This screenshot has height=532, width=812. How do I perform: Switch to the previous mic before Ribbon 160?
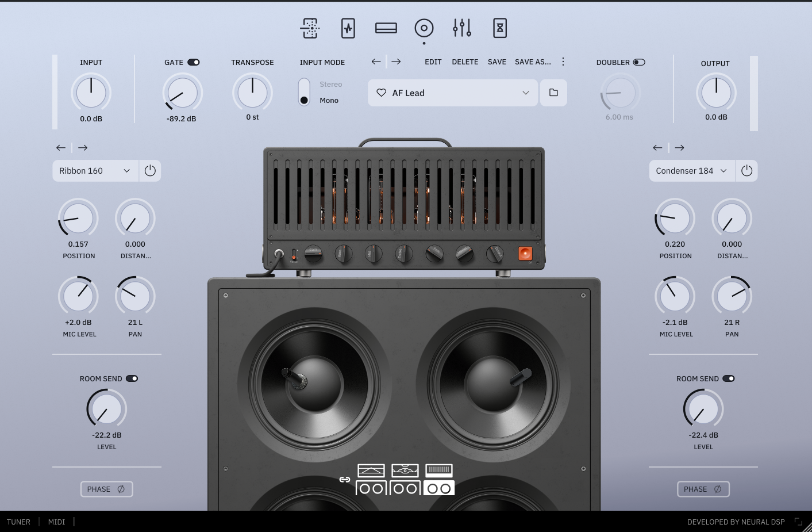tap(61, 148)
